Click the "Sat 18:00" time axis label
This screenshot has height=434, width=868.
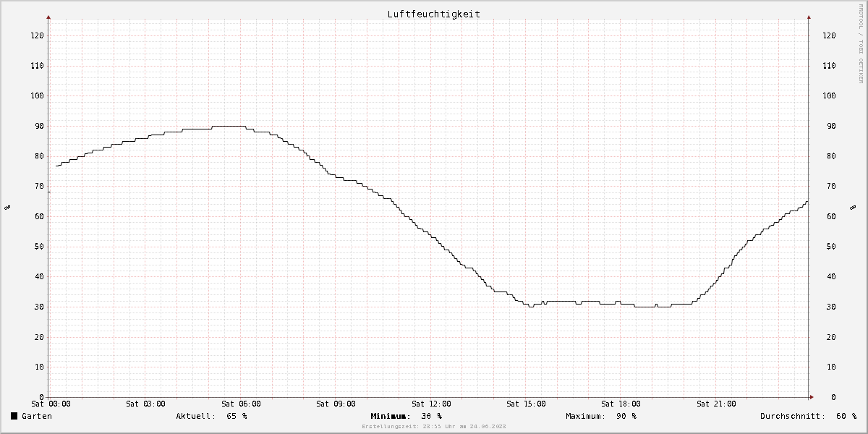[621, 404]
